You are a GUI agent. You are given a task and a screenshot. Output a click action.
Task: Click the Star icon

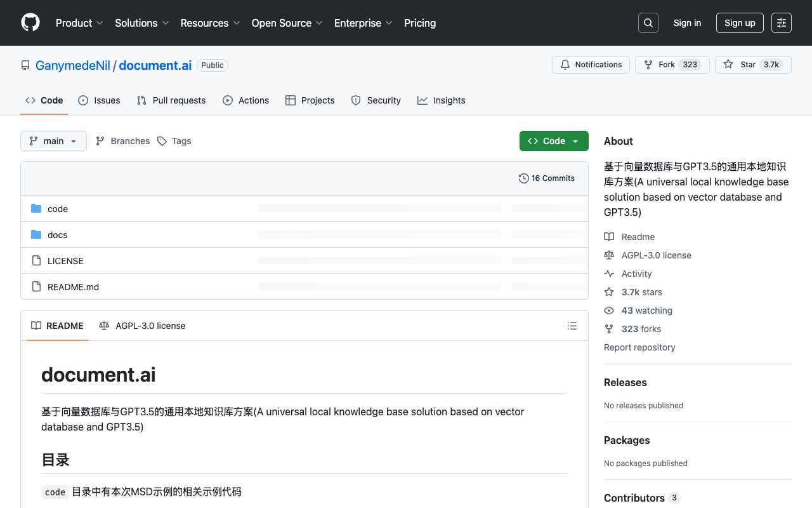(x=728, y=65)
